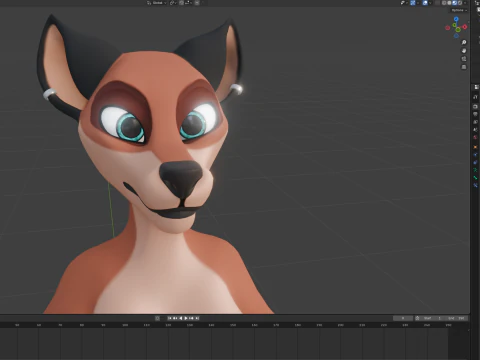Jump to previous keyframe
Image resolution: width=480 pixels, height=360 pixels.
[x=175, y=318]
